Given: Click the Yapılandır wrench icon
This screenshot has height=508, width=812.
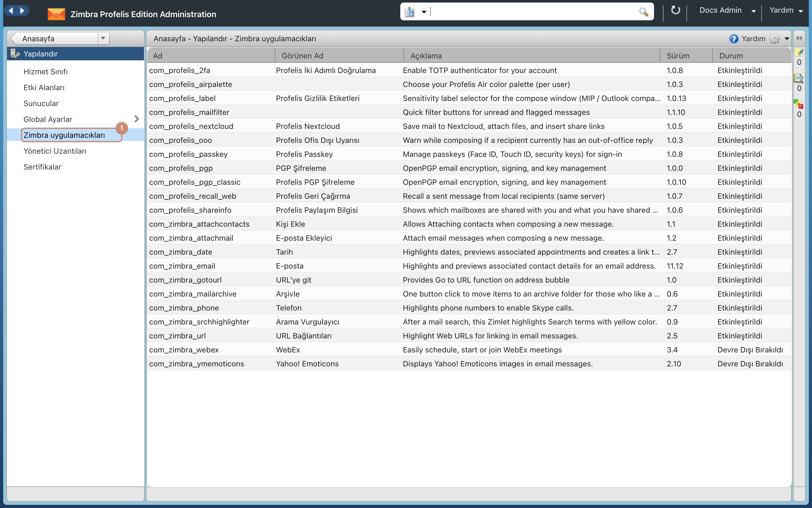Looking at the screenshot, I should point(15,54).
